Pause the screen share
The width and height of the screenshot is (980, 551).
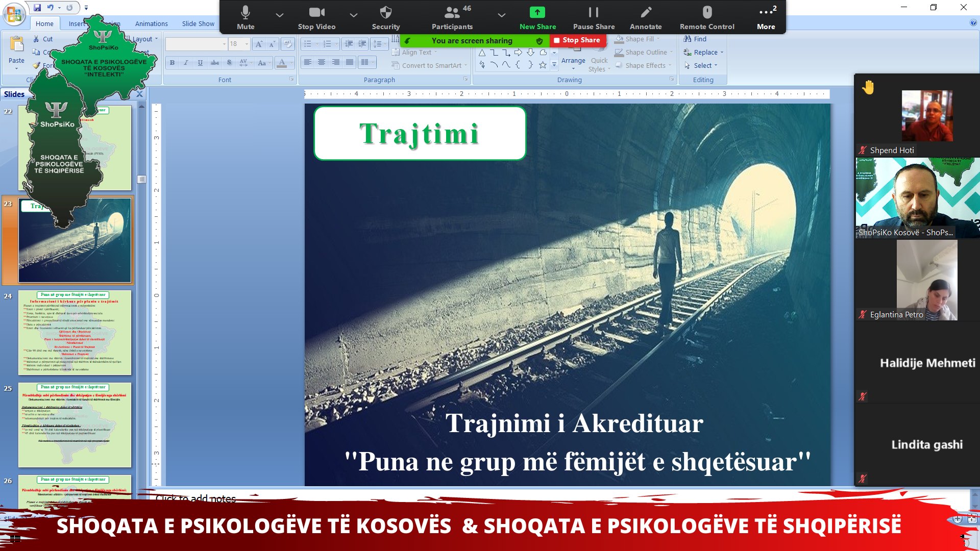(x=594, y=17)
